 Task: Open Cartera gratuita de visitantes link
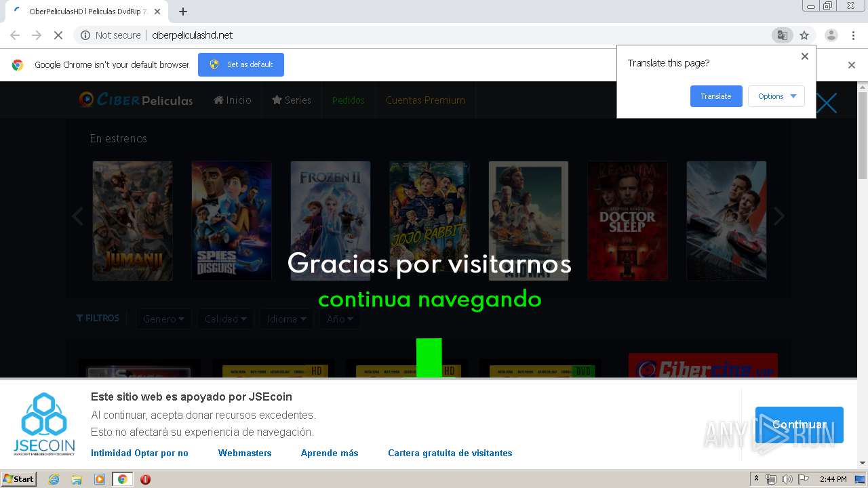tap(450, 453)
